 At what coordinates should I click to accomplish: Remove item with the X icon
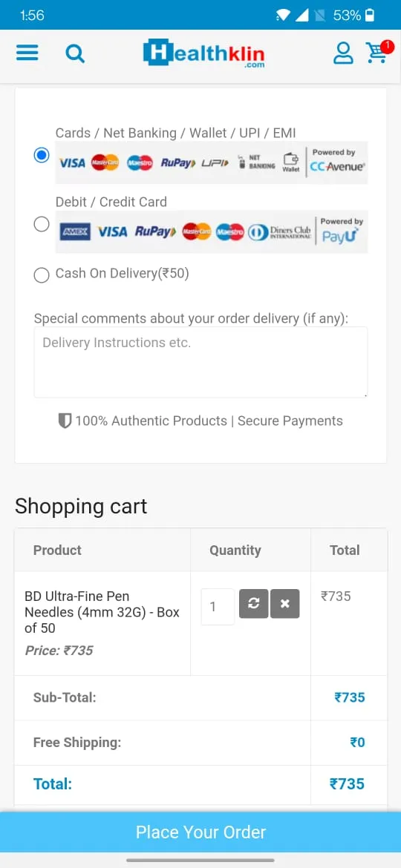(284, 604)
